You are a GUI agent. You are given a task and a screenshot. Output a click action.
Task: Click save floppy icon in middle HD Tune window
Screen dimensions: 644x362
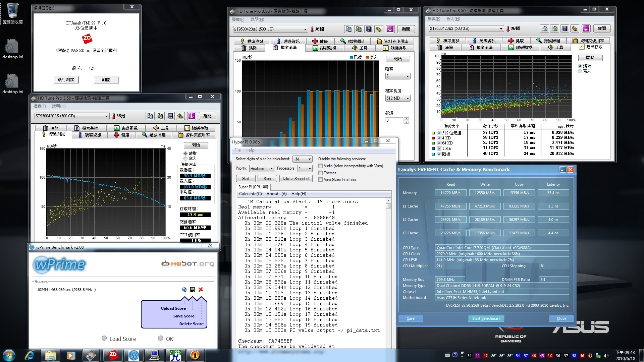(369, 29)
